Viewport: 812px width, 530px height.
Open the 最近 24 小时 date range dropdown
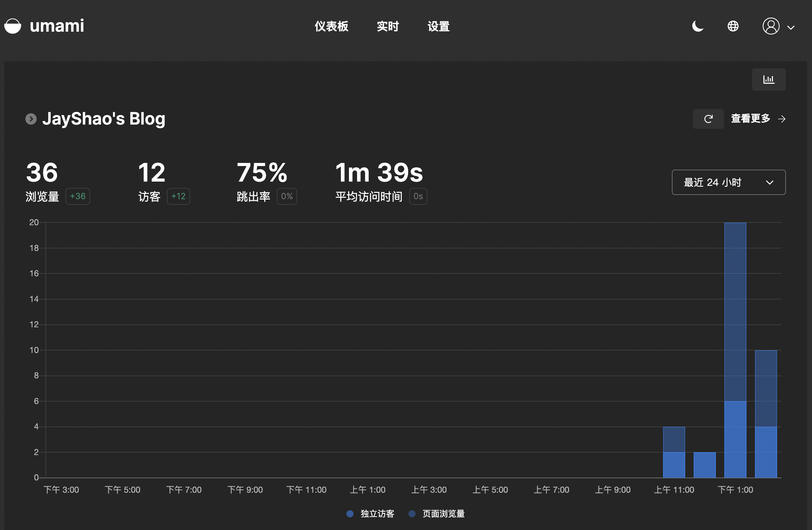(x=729, y=182)
